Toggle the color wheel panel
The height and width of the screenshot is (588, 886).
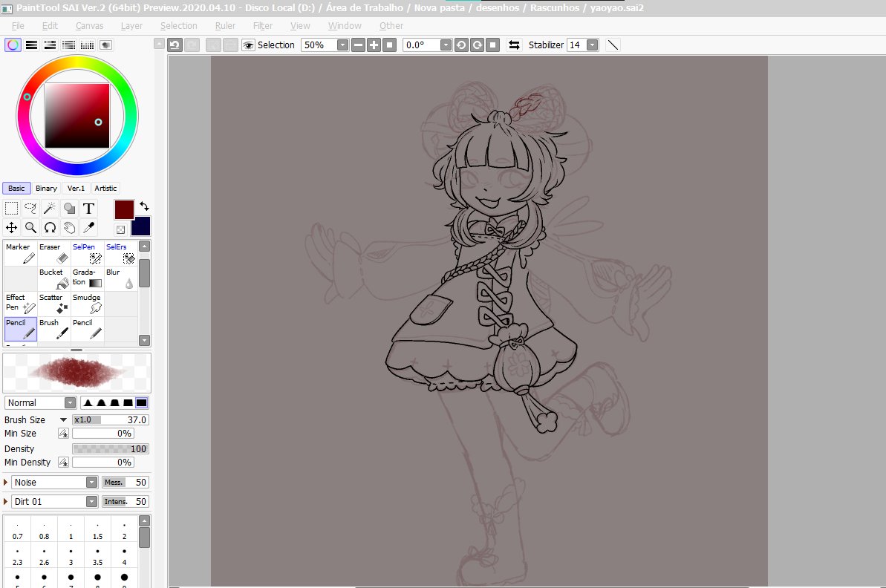tap(13, 45)
